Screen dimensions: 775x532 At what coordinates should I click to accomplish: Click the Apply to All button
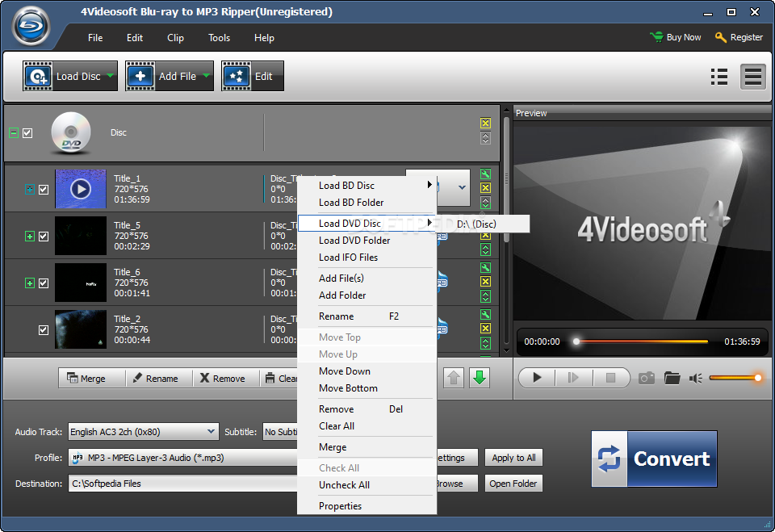coord(513,458)
